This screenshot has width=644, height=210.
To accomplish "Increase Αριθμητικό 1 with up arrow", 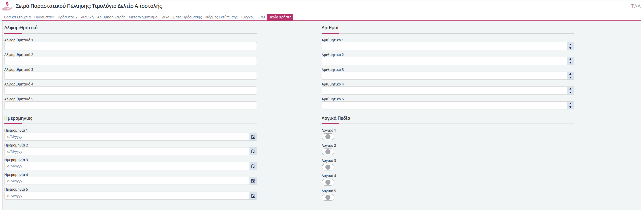I will pyautogui.click(x=570, y=44).
